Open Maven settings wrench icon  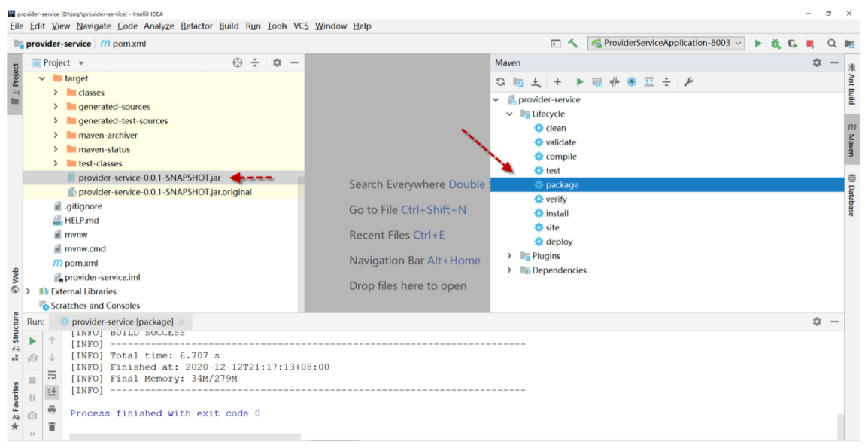click(689, 82)
